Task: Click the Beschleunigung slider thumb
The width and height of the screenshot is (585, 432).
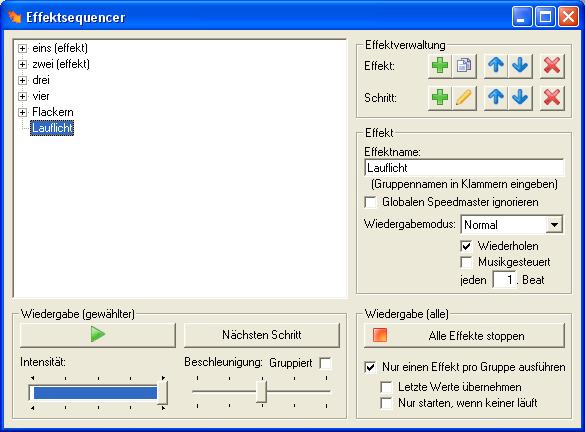Action: [262, 391]
